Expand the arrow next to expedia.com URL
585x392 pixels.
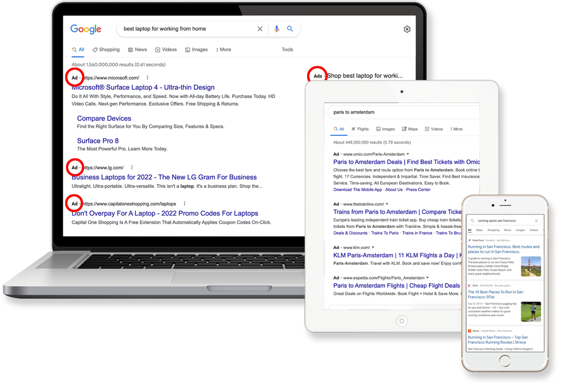click(x=427, y=278)
